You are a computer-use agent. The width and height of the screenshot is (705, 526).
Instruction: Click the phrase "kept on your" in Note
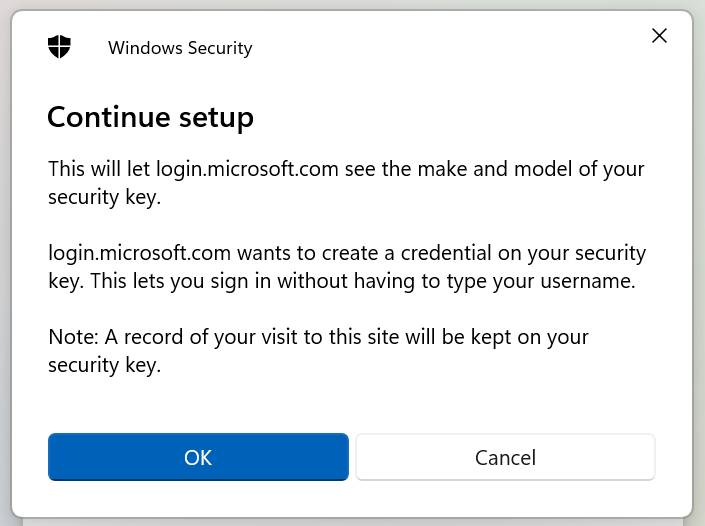pos(530,338)
